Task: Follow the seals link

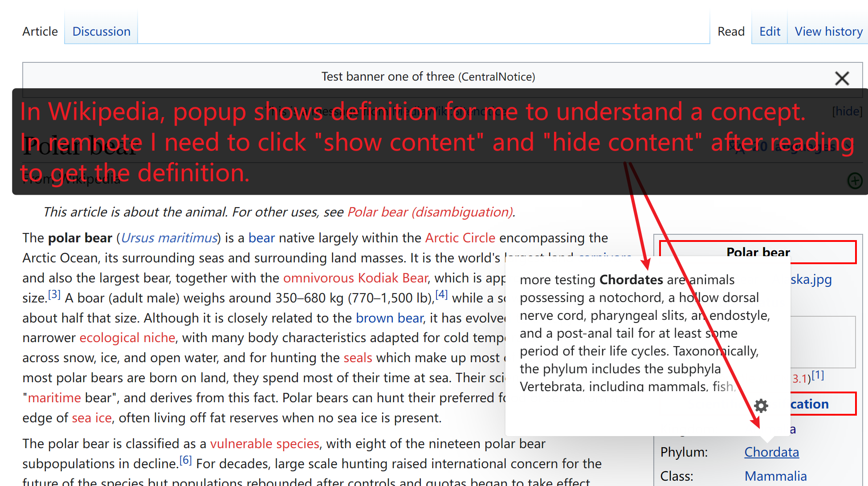Action: (358, 358)
